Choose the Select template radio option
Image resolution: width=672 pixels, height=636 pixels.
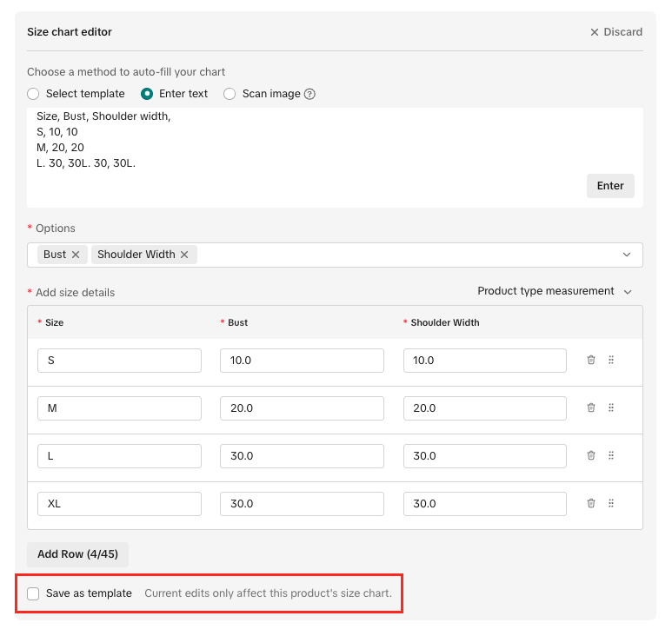pyautogui.click(x=33, y=94)
